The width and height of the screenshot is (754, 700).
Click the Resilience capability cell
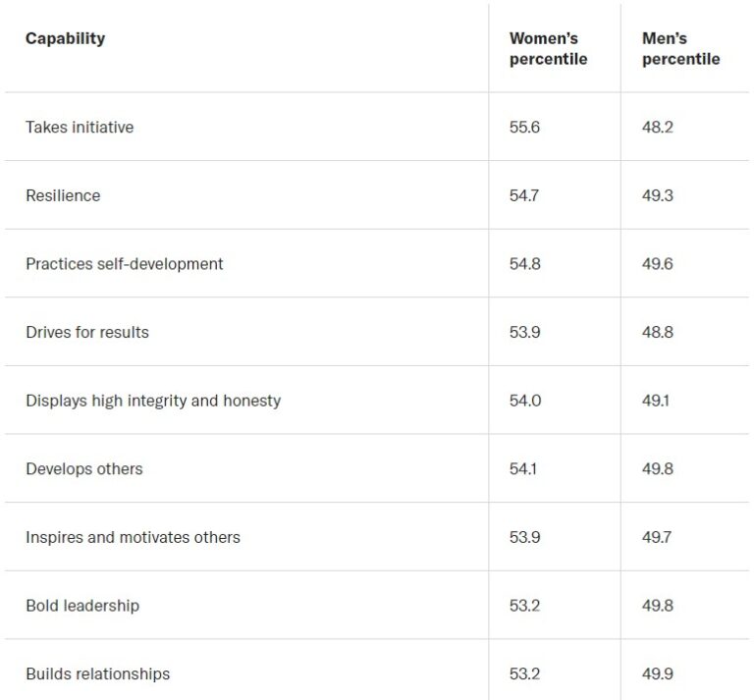click(63, 195)
